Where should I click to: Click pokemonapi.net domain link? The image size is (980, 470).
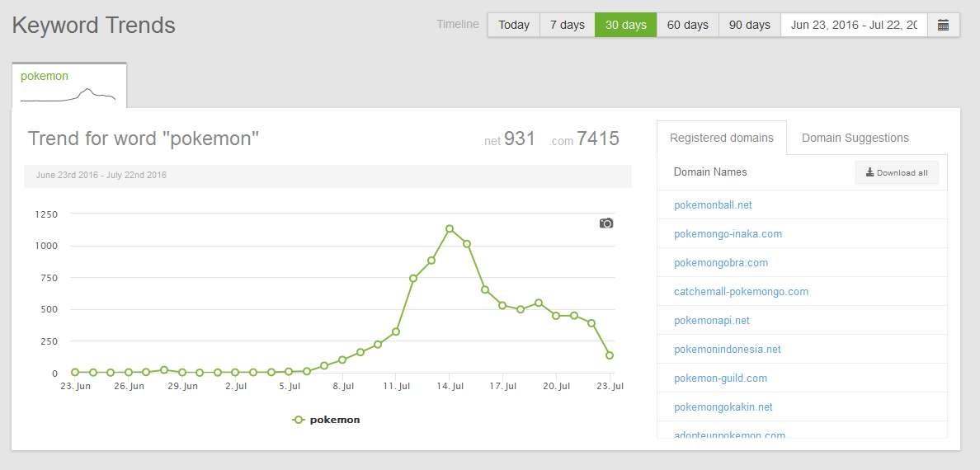(x=712, y=320)
